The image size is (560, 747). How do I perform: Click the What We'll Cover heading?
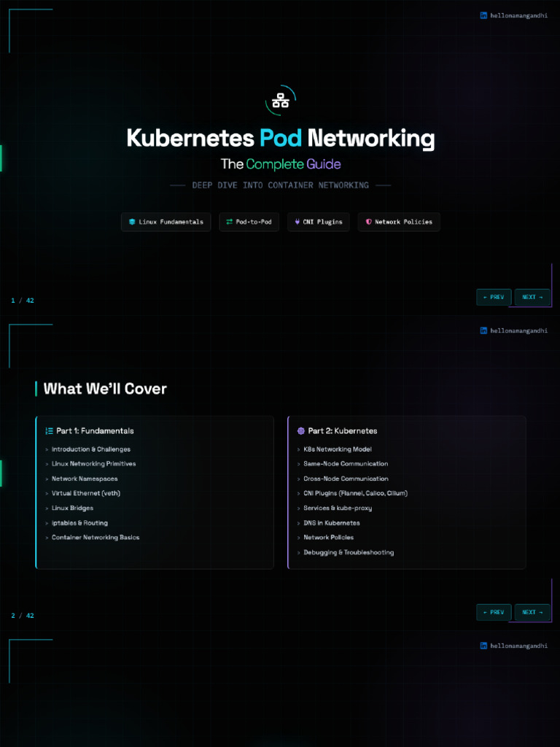[105, 389]
